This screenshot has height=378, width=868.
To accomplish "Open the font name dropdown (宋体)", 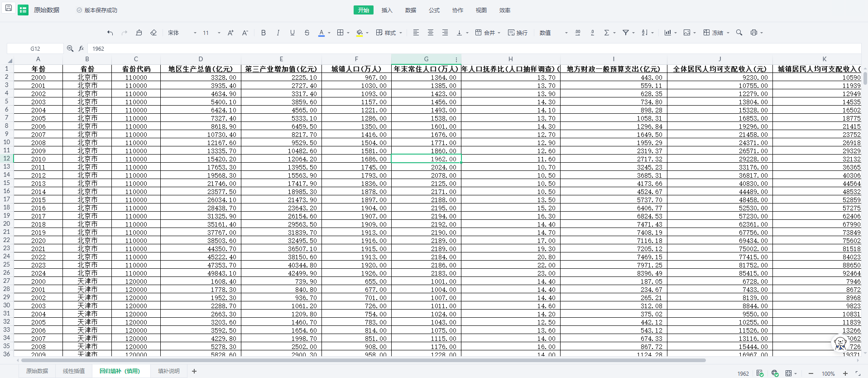I will coord(182,33).
